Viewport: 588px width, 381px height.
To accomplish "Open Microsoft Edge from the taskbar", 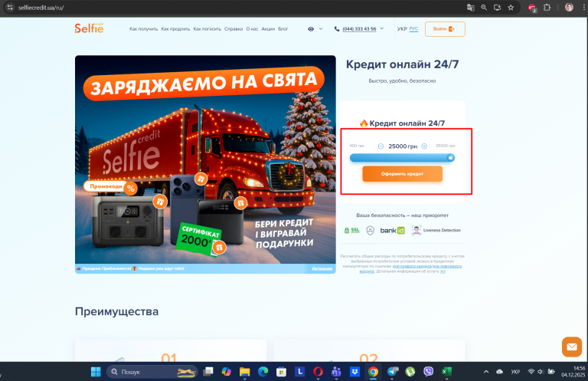I will [263, 372].
